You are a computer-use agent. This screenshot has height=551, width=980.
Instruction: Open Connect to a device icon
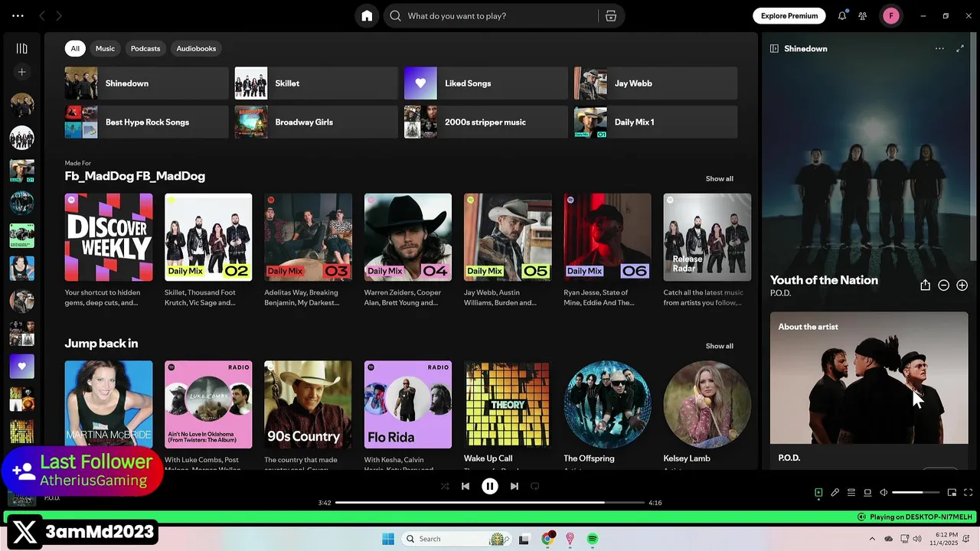(867, 493)
